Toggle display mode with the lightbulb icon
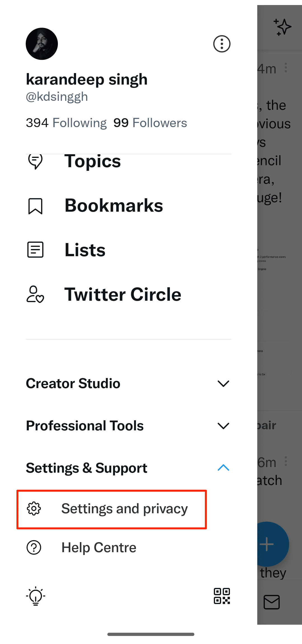 point(36,596)
